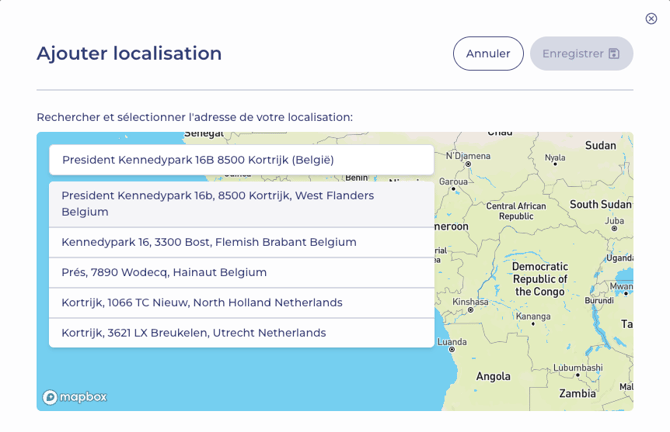
Task: Click the Zambia label on map
Action: (577, 394)
